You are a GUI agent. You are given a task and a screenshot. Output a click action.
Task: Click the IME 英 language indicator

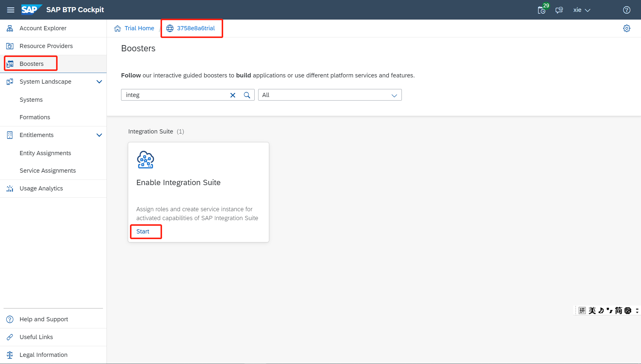[x=592, y=310]
